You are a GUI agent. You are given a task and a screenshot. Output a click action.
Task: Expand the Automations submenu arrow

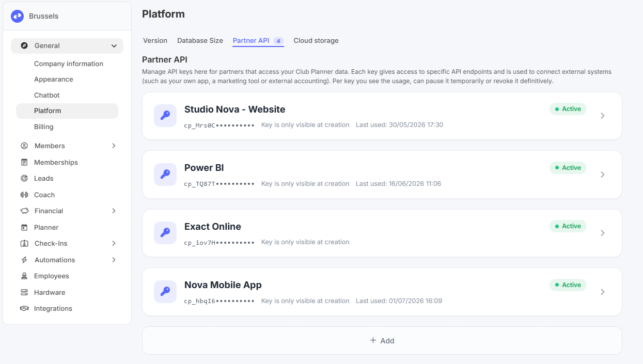coord(114,260)
